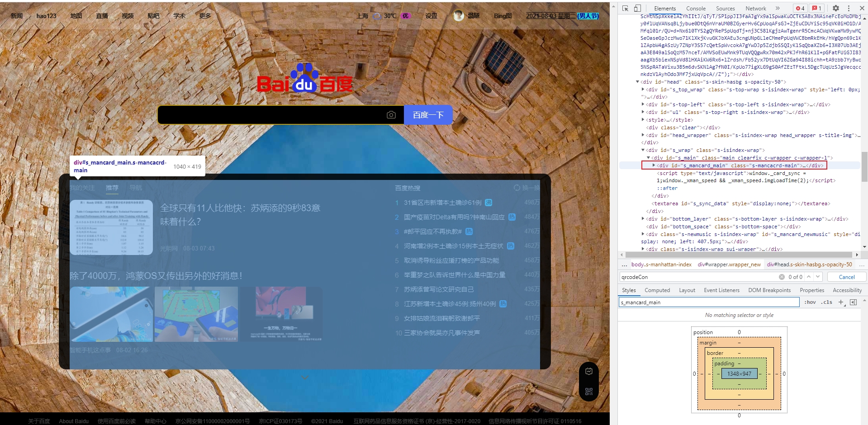Jump to next search result arrow
Image resolution: width=868 pixels, height=425 pixels.
click(x=818, y=277)
